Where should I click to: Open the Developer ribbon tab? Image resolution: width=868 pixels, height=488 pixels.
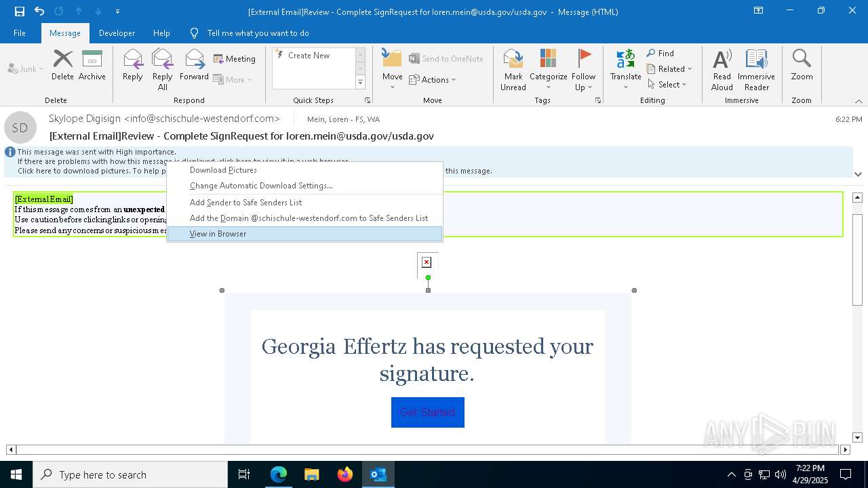[x=117, y=33]
